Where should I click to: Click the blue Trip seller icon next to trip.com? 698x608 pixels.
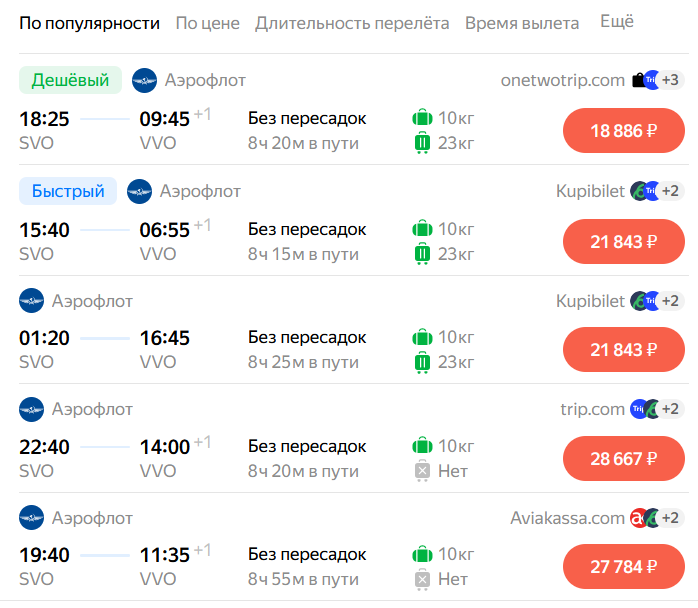click(x=637, y=409)
